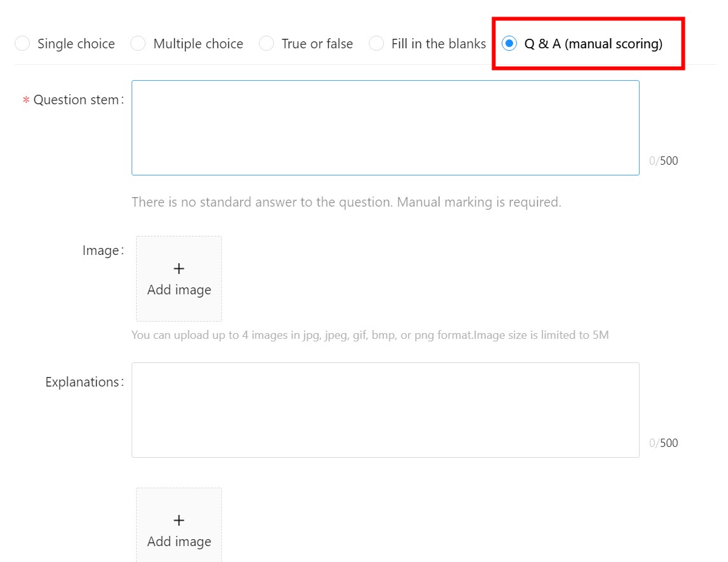
Task: Click the Q & A (manual scoring) label
Action: [593, 44]
